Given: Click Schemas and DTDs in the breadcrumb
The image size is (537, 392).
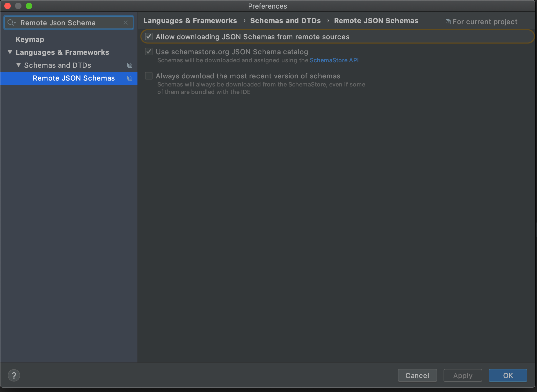Looking at the screenshot, I should click(285, 21).
